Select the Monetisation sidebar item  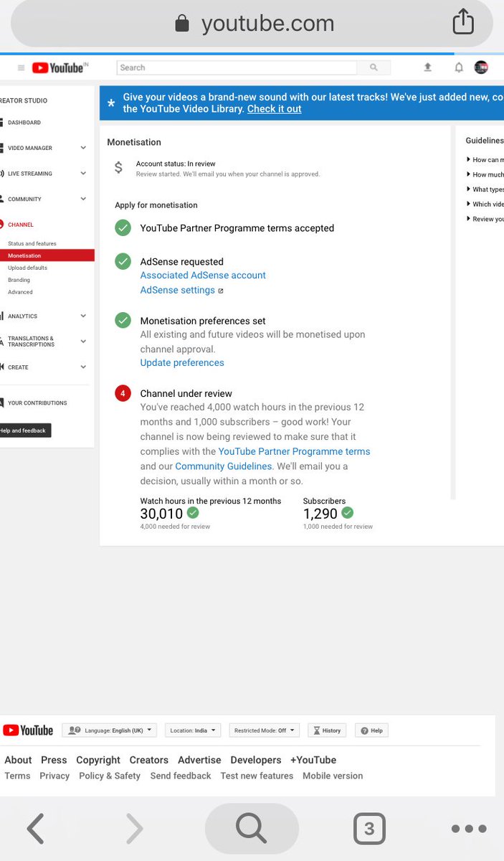point(47,255)
